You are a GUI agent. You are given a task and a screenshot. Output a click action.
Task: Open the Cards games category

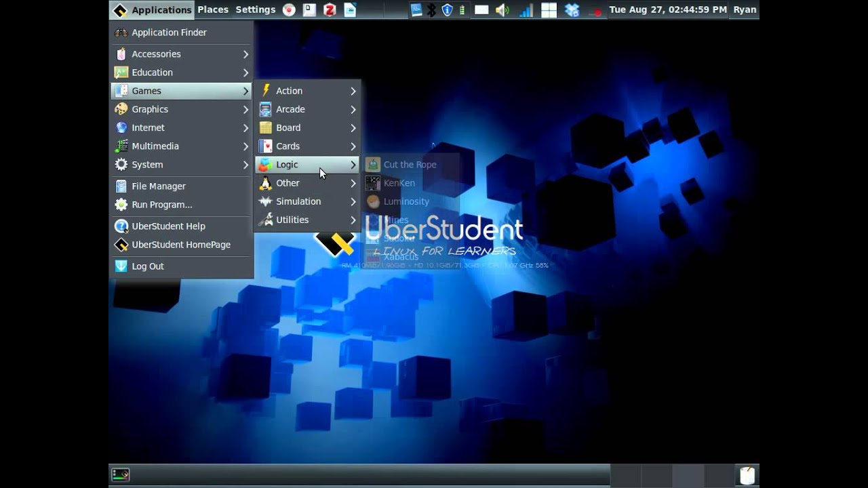coord(307,146)
